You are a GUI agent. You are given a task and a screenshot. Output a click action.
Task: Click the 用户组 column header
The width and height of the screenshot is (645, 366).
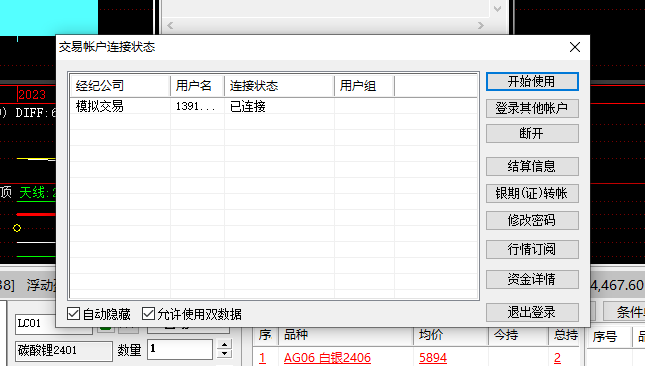click(x=364, y=86)
